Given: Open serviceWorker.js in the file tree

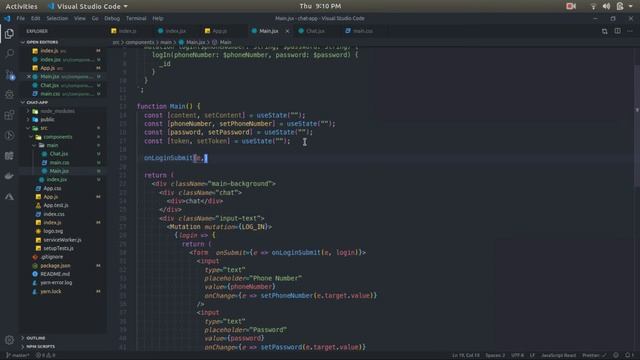Looking at the screenshot, I should point(62,240).
